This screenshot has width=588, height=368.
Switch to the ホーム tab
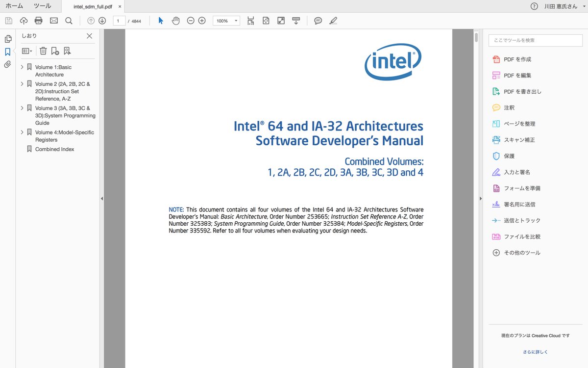point(14,6)
